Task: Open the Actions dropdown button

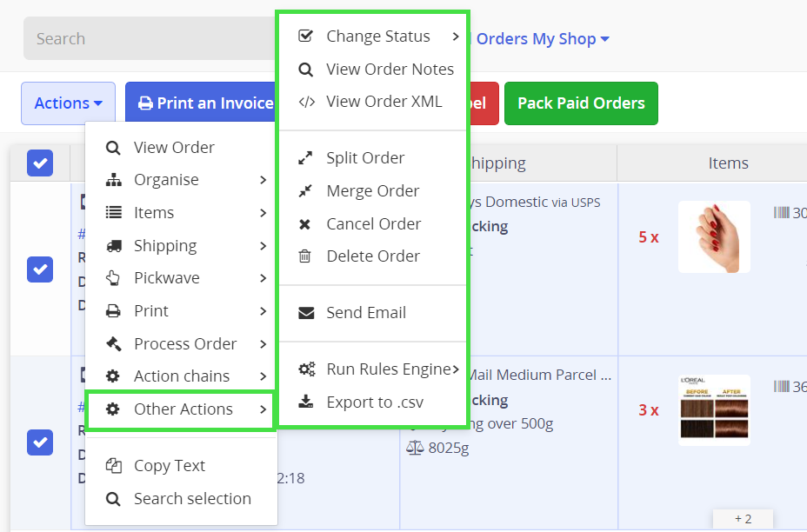Action: coord(68,103)
